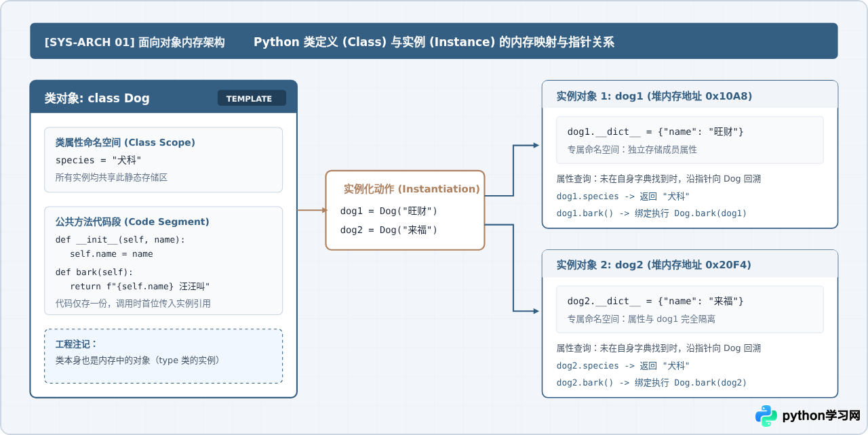Select 'dog1.__dict__ = {"name": "旺财"}' line
Viewport: 868px width, 435px height.
click(656, 131)
